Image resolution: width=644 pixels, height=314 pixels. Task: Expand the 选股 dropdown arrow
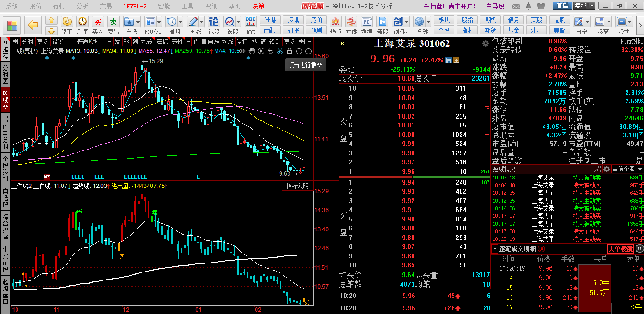[238, 22]
